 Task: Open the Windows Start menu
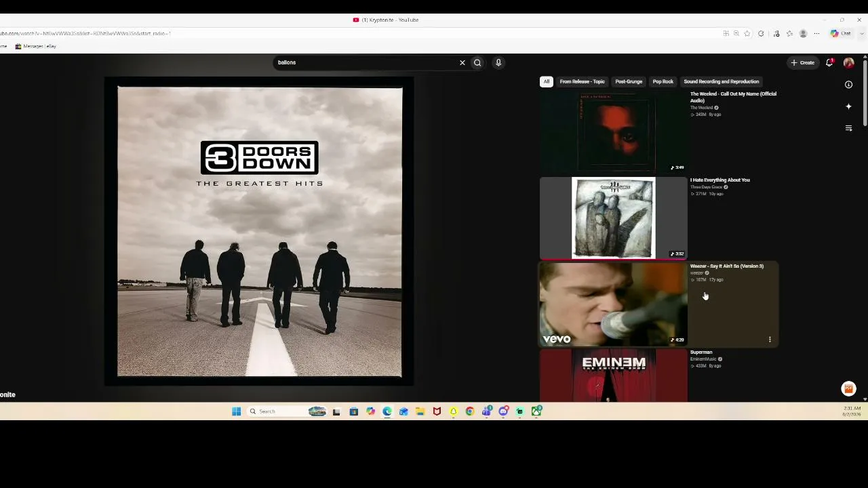click(236, 411)
